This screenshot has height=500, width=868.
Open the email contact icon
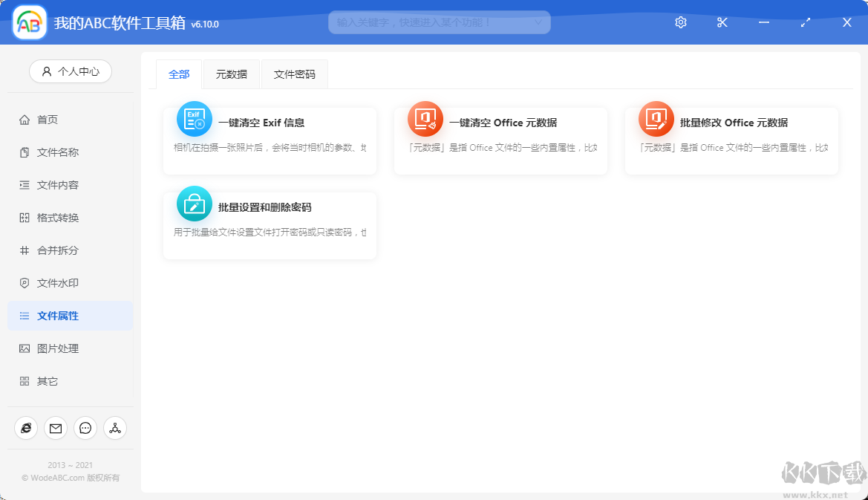point(55,428)
